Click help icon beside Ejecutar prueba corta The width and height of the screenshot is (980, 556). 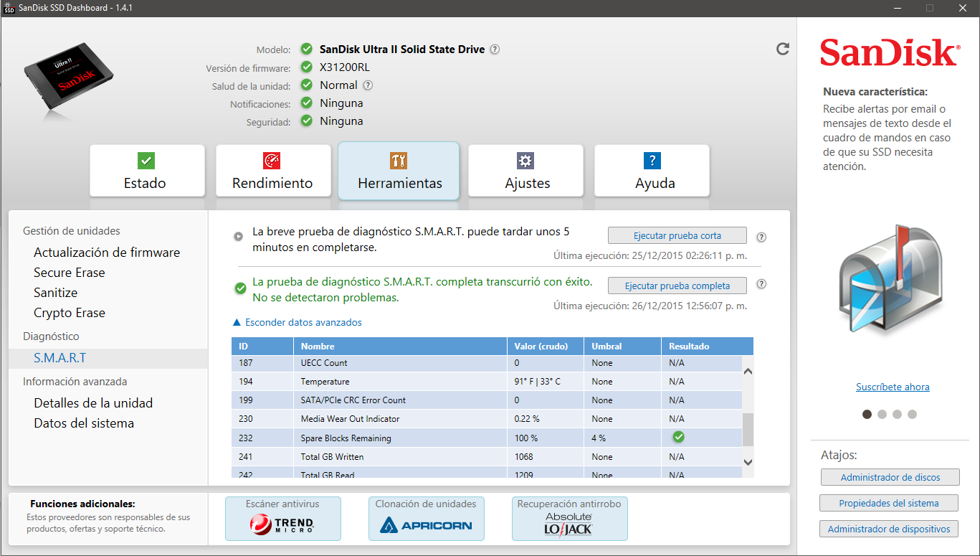coord(761,237)
